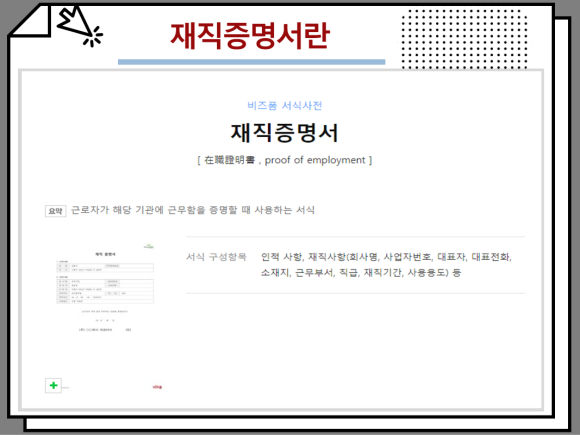Image resolution: width=580 pixels, height=435 pixels.
Task: Click the red 재직증명서란 slide title
Action: [250, 36]
